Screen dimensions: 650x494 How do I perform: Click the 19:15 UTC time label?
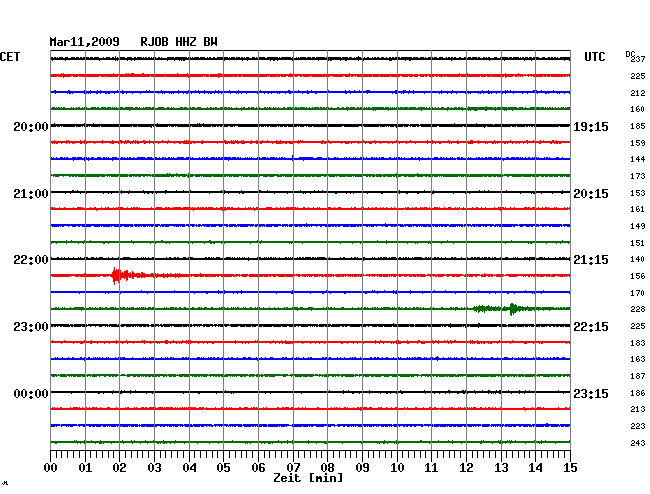pyautogui.click(x=591, y=126)
